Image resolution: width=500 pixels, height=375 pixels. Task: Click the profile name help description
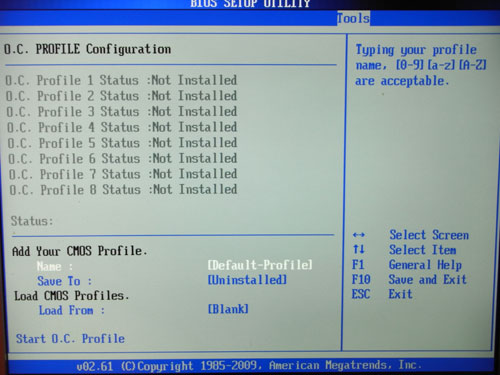point(421,65)
